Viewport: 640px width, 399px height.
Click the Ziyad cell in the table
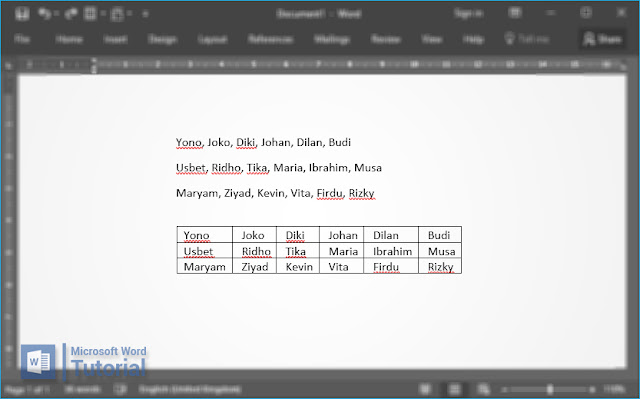254,266
